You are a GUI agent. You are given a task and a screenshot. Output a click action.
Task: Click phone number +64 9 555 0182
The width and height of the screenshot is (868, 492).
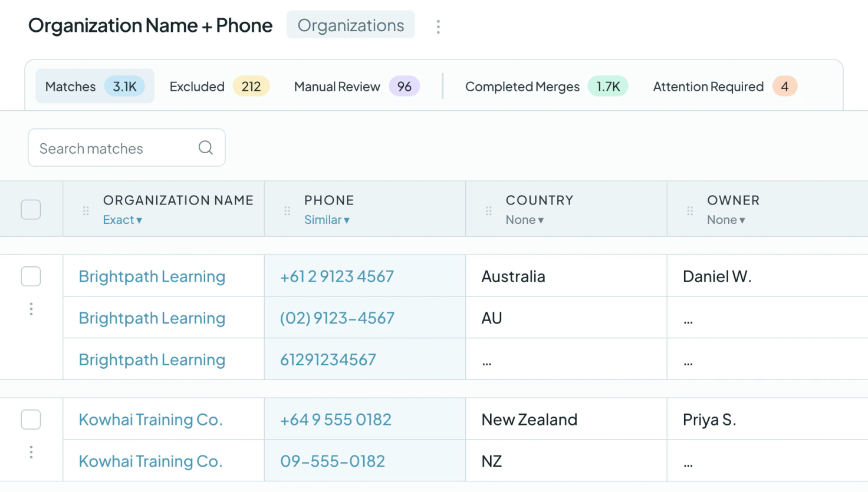(x=336, y=420)
